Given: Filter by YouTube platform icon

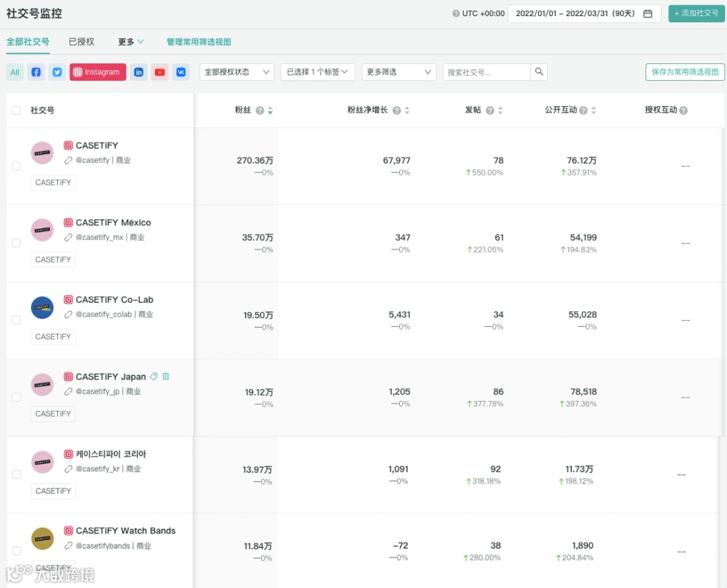Looking at the screenshot, I should [160, 72].
